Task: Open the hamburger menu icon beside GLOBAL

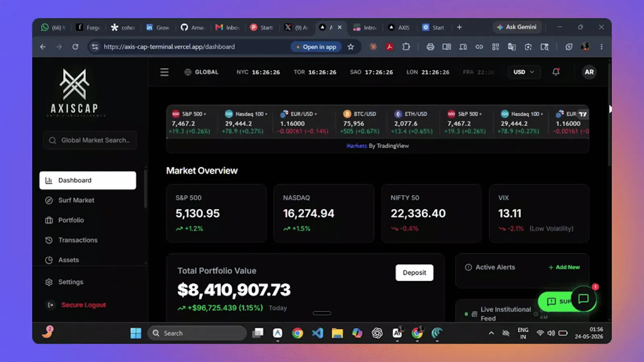Action: coord(164,72)
